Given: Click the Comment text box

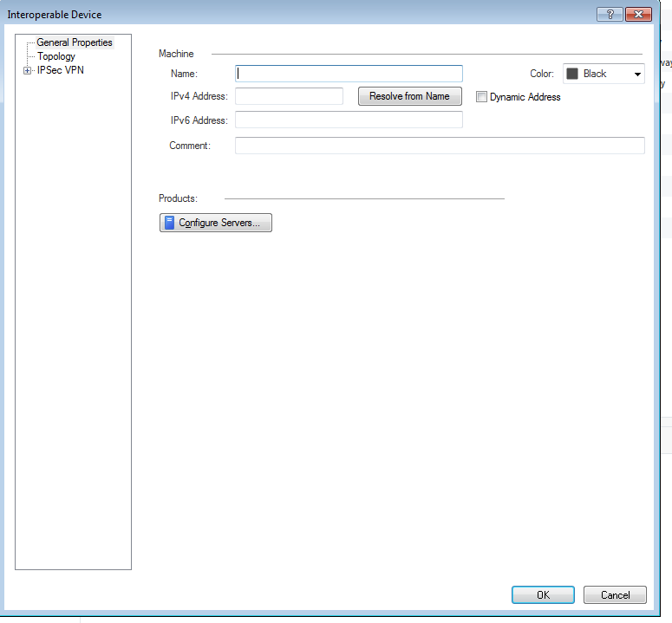Looking at the screenshot, I should [440, 146].
